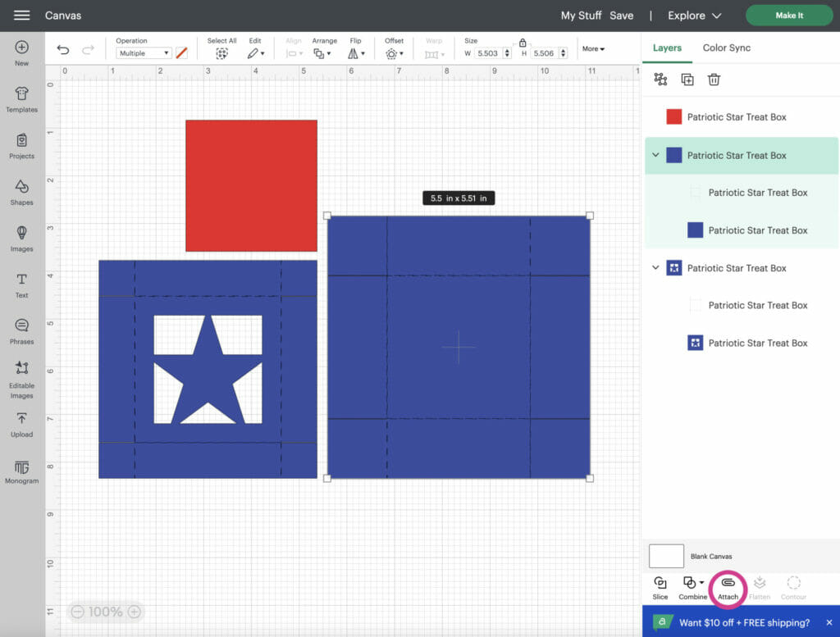Expand the More options menu
Screen dimensions: 840x637
[x=593, y=48]
